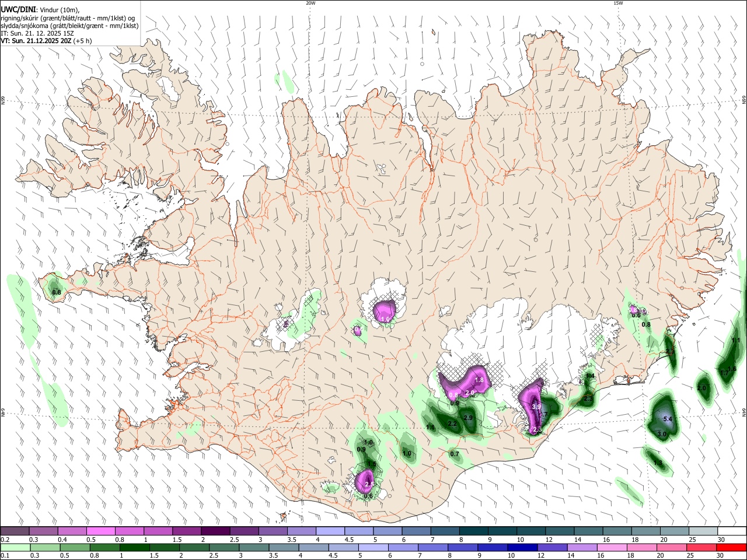Click the 0.7 value on the south coast
This screenshot has width=747, height=560.
point(455,454)
